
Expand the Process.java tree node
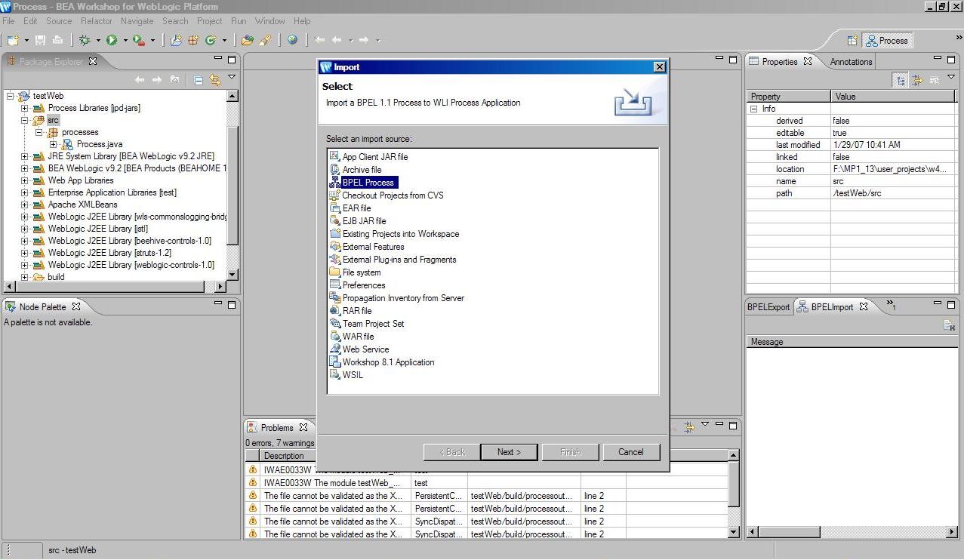pyautogui.click(x=53, y=144)
